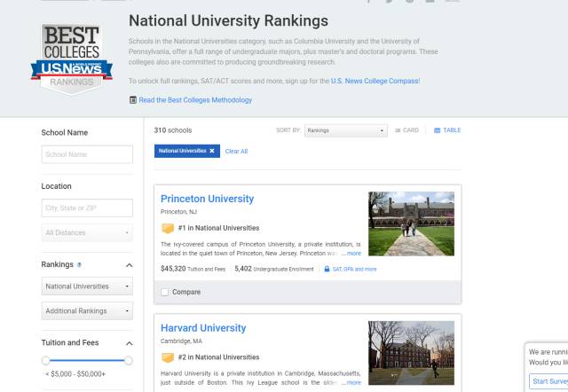Click the Best Colleges US News badge logo

[x=72, y=59]
